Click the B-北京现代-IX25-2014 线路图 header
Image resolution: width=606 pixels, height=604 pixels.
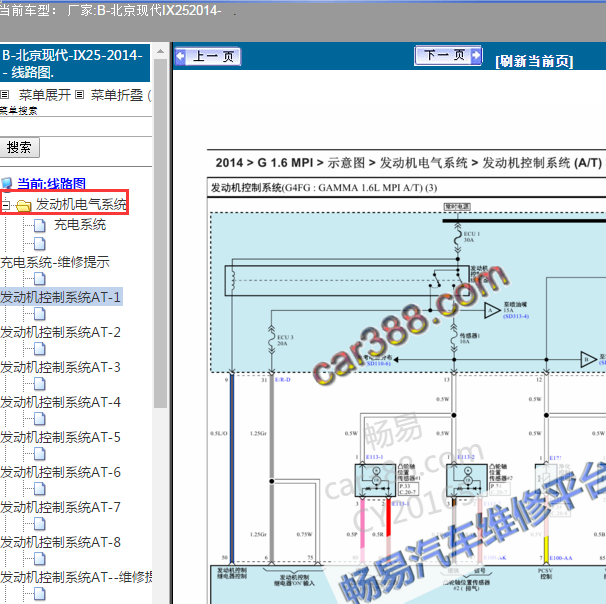[74, 64]
